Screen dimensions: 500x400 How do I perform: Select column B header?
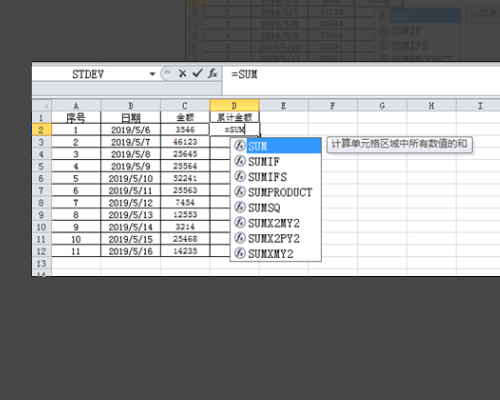131,106
